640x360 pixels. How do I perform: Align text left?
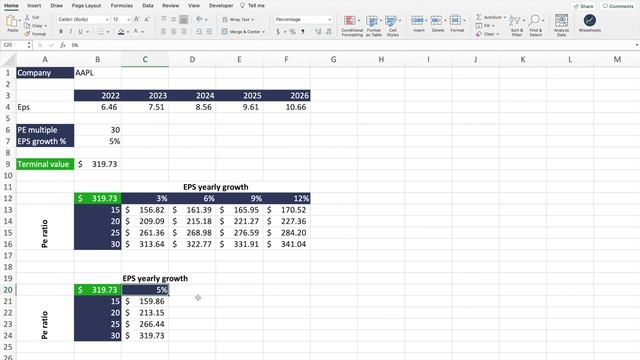point(164,31)
